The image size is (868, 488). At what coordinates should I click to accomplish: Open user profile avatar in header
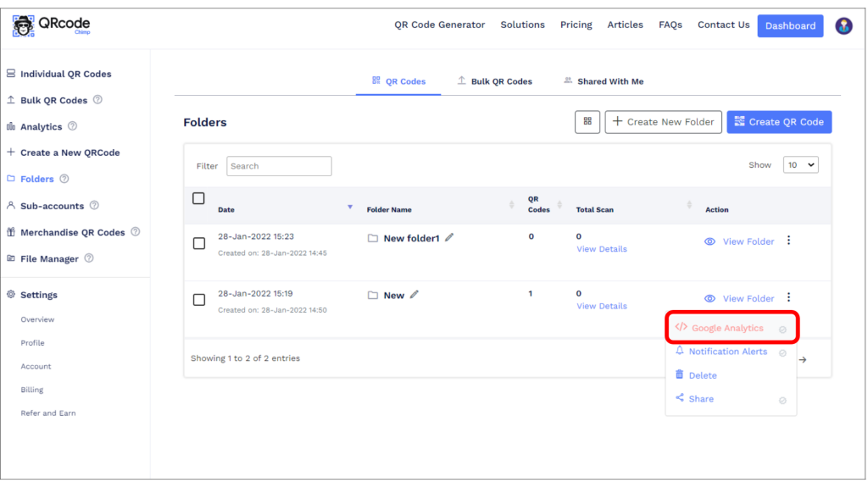843,25
